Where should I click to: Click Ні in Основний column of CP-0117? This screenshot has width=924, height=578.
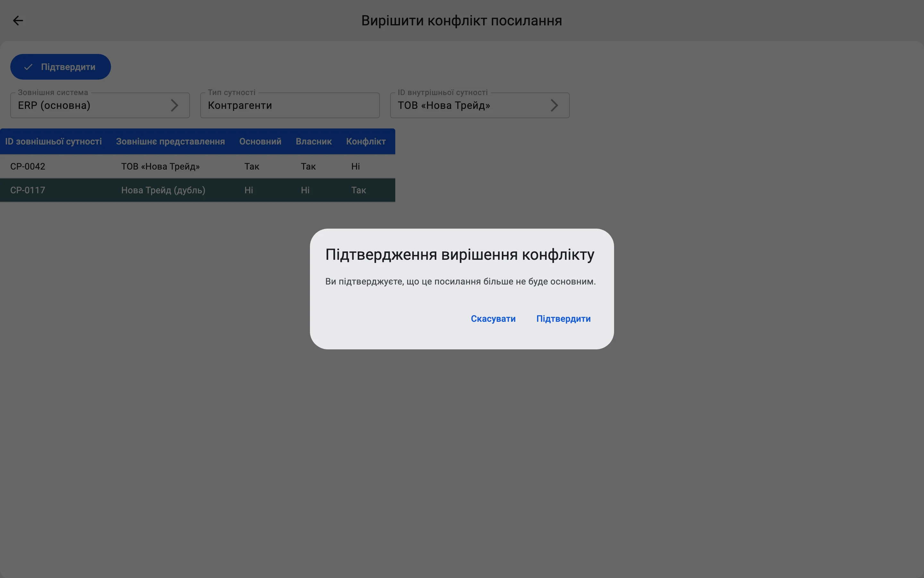point(249,190)
